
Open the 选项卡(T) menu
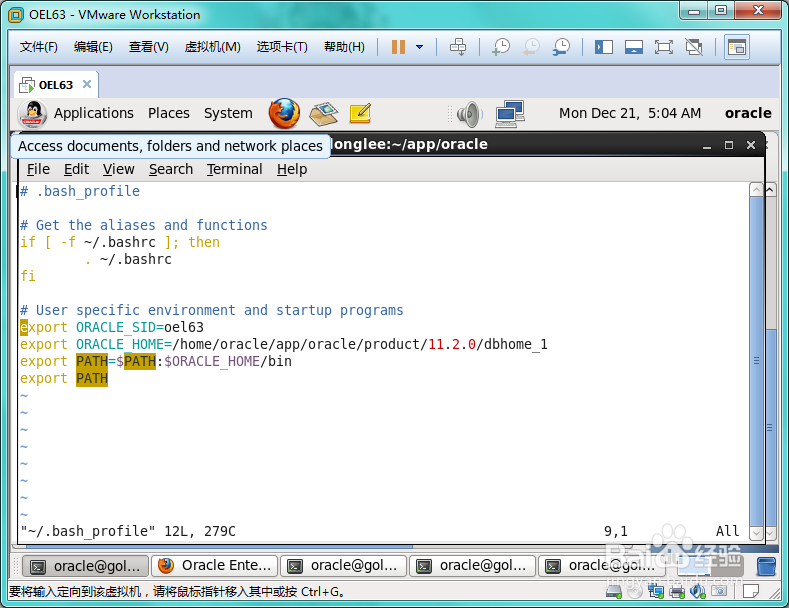pos(282,47)
